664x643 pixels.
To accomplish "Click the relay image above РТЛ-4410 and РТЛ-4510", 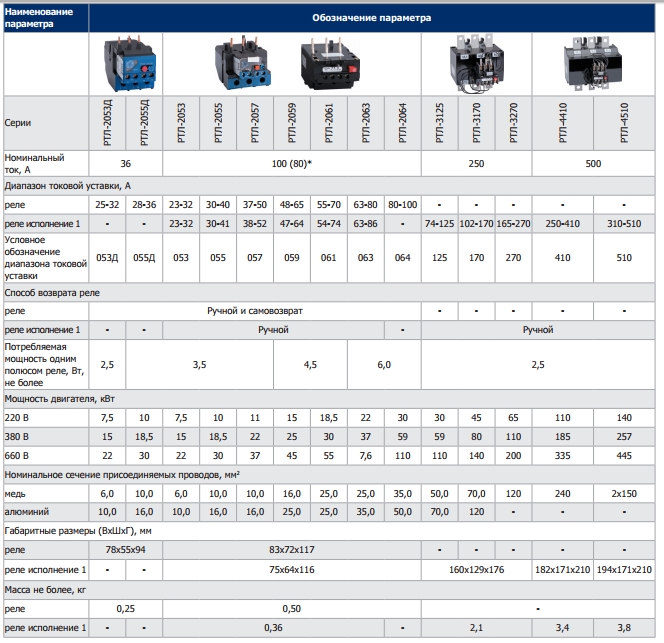I will click(593, 64).
